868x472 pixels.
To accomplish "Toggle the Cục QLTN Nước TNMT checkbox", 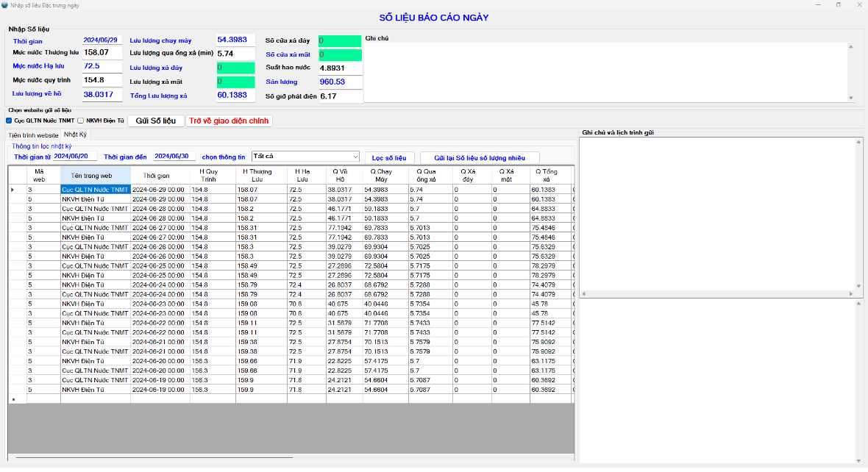I will click(9, 121).
